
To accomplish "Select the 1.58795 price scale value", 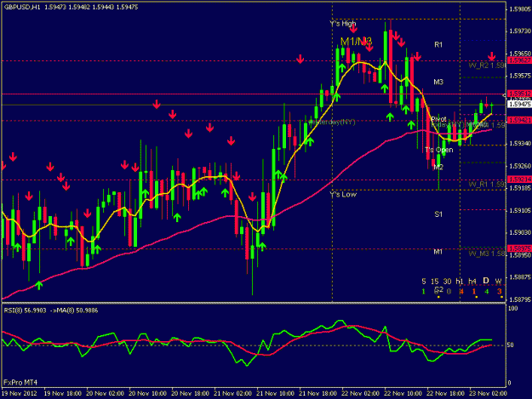I will pos(520,299).
